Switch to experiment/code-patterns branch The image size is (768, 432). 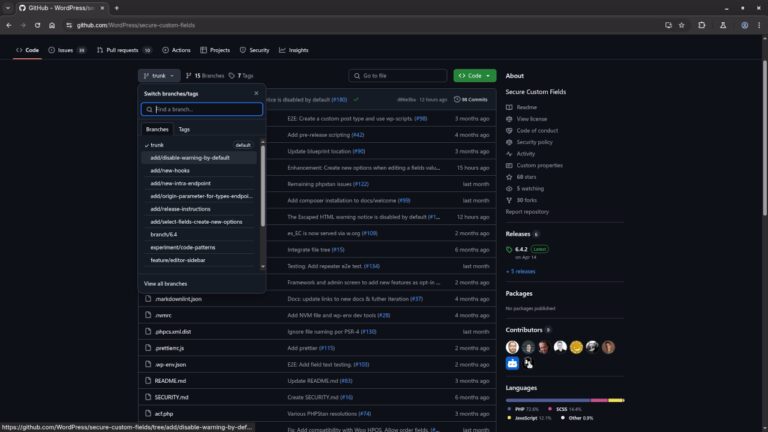[199, 247]
